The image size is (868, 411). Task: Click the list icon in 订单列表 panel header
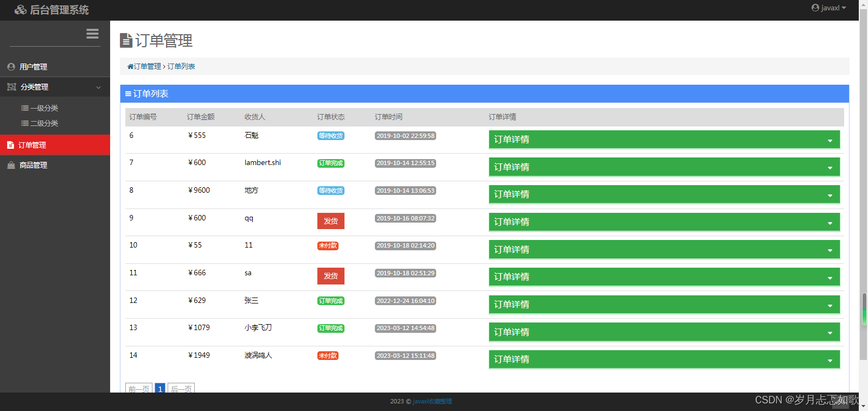coord(128,94)
